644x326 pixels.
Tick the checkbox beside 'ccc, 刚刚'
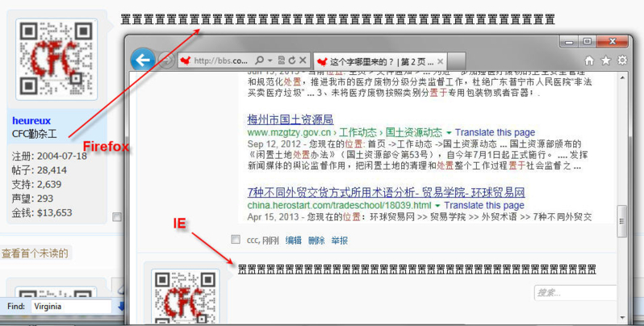pos(236,240)
